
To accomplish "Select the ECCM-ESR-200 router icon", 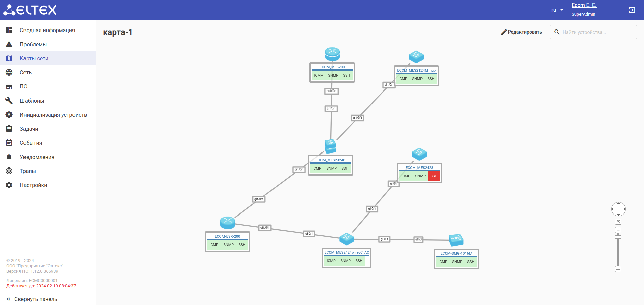I will [x=228, y=223].
